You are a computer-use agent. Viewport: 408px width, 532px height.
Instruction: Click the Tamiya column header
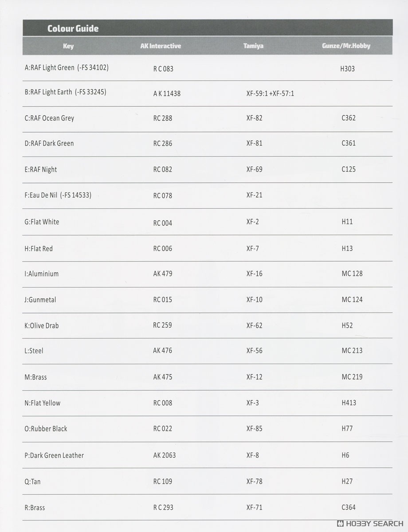pyautogui.click(x=253, y=46)
